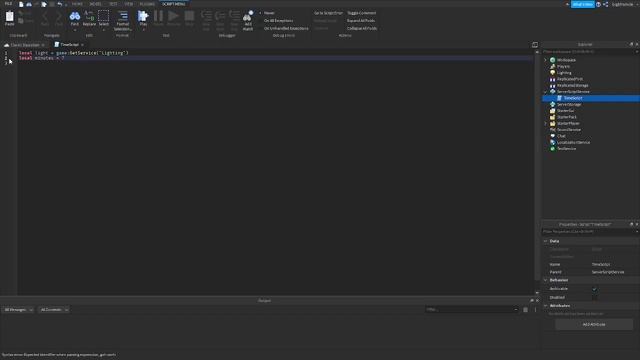
Task: Clear the Output with trash icon
Action: tap(525, 310)
